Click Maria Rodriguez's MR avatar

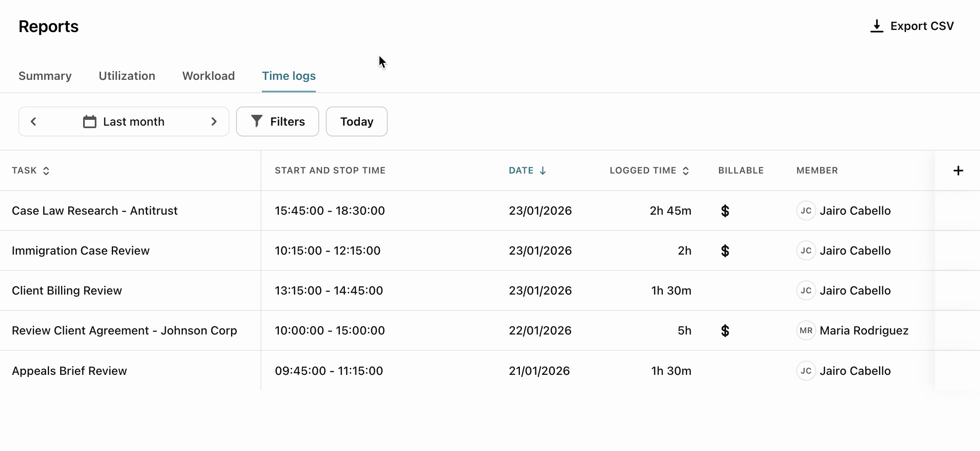[x=806, y=331]
